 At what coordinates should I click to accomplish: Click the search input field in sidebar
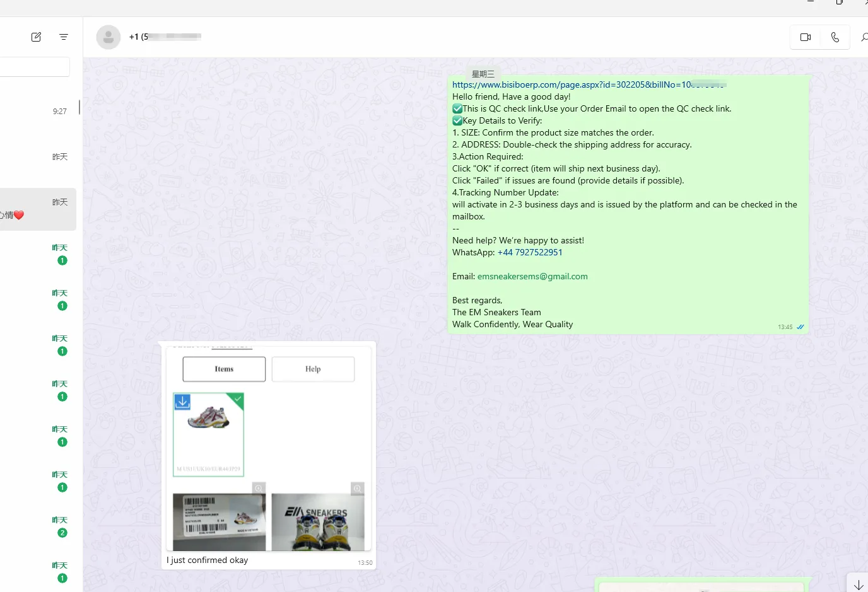(x=34, y=67)
